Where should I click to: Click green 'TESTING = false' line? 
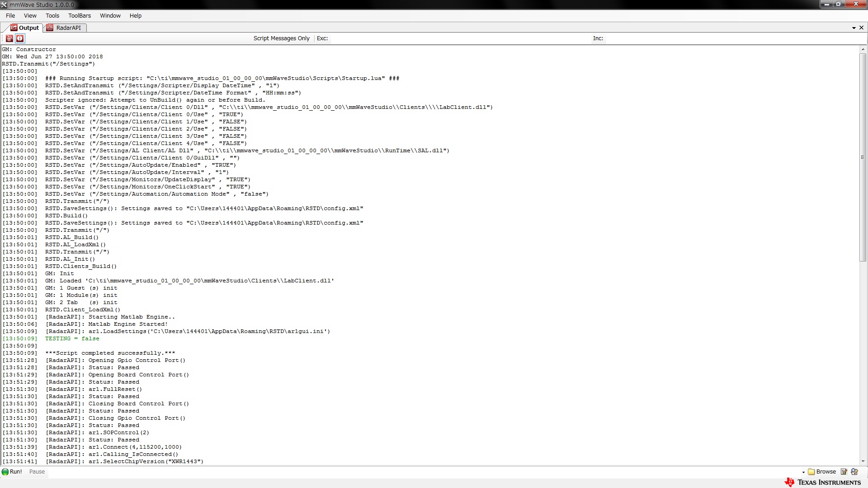[x=72, y=338]
